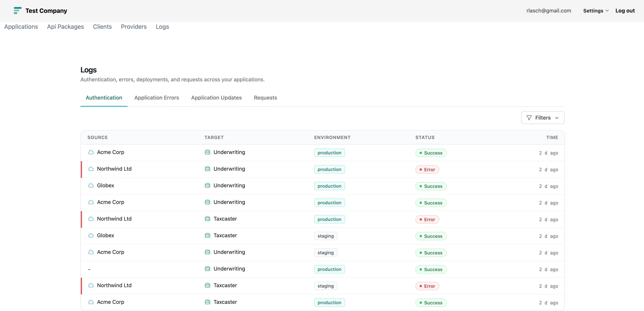This screenshot has height=311, width=644.
Task: Click Taxcaster target in Acme Corp row
Action: 225,302
